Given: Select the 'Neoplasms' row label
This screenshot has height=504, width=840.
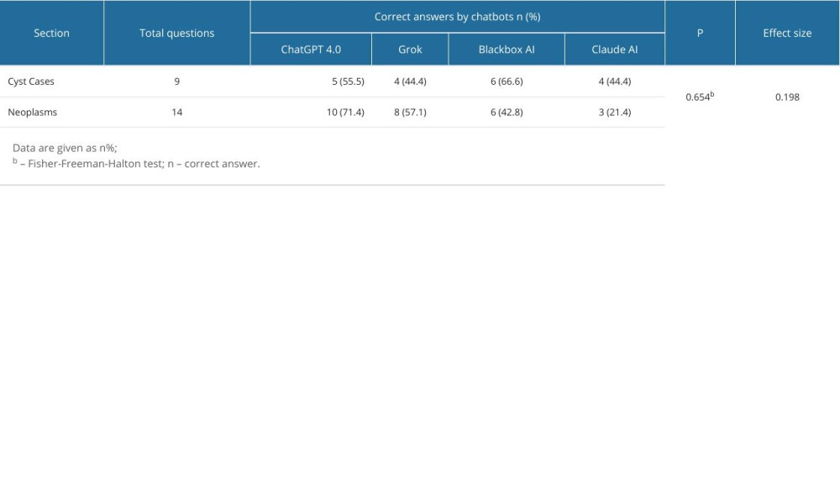Looking at the screenshot, I should click(32, 112).
